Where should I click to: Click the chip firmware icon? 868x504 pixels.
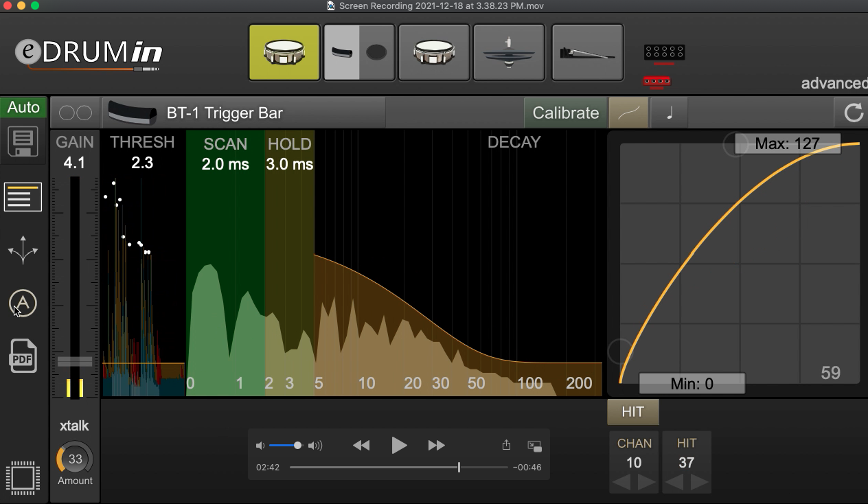click(x=23, y=477)
